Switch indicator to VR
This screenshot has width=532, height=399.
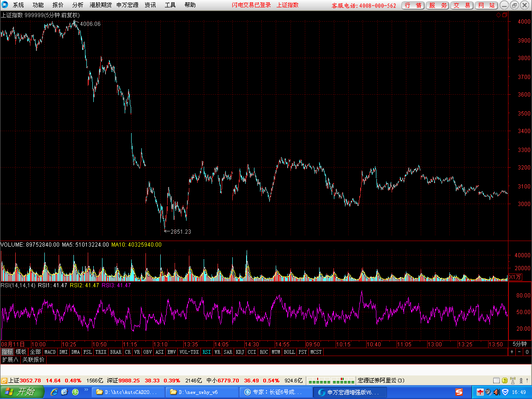[137, 352]
